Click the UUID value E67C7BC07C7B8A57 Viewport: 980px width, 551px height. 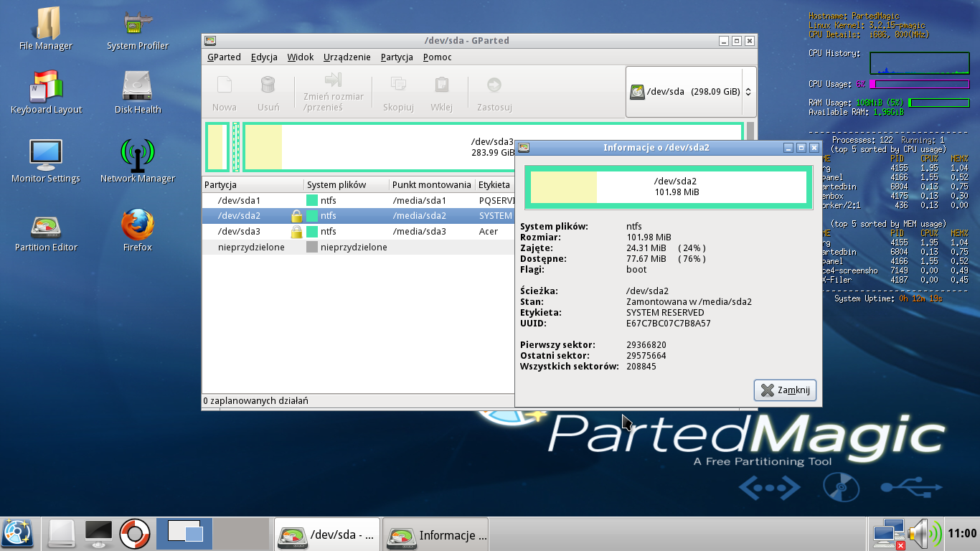(669, 324)
